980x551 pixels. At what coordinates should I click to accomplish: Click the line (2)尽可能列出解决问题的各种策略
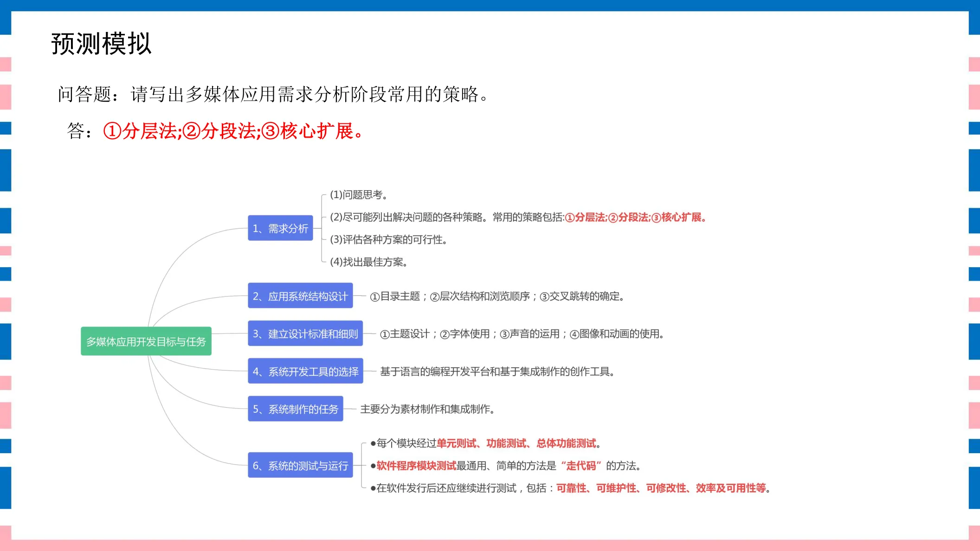[x=408, y=217]
